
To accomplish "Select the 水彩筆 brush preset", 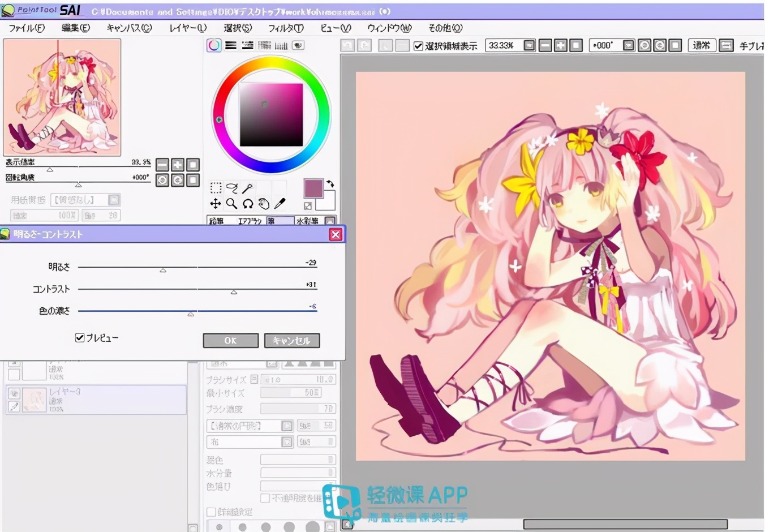I will pyautogui.click(x=308, y=221).
